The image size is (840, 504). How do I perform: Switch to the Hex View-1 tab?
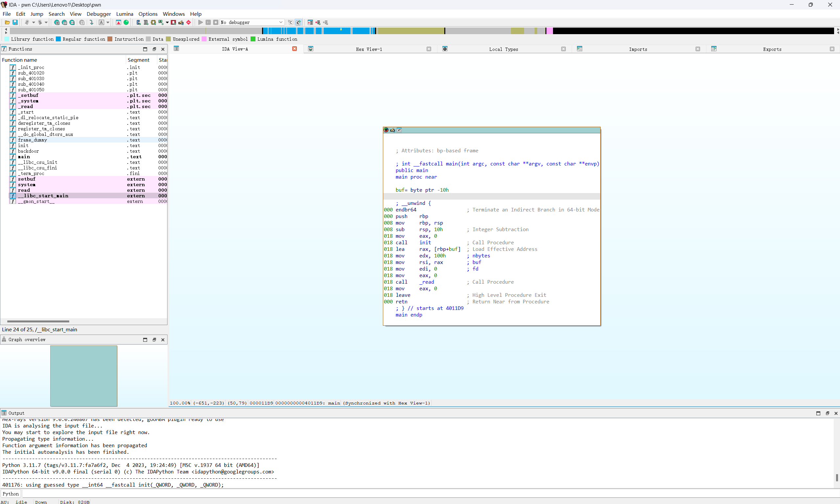[x=369, y=49]
